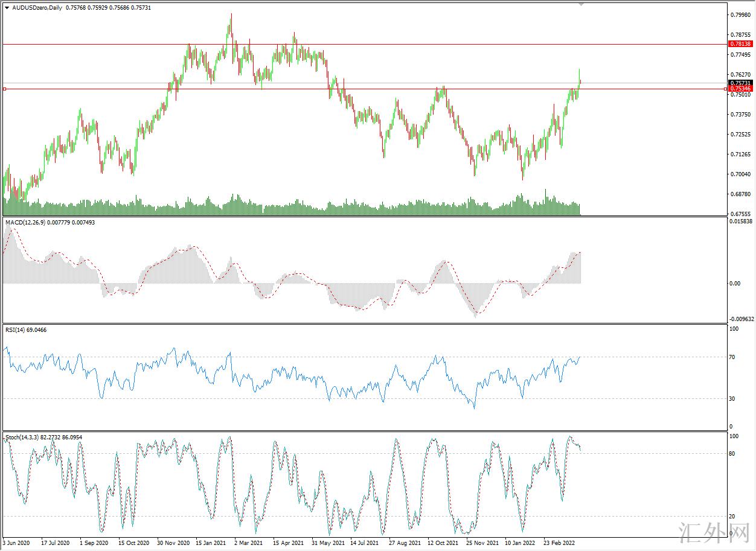Click the 80 level on Stochastic scale
This screenshot has height=551, width=756.
coord(733,454)
